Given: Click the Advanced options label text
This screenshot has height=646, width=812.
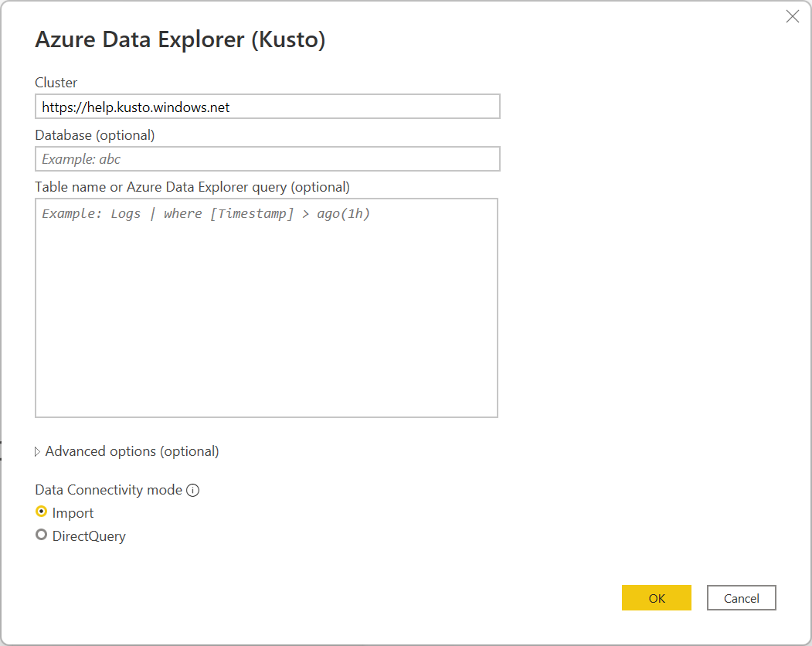Looking at the screenshot, I should point(131,450).
